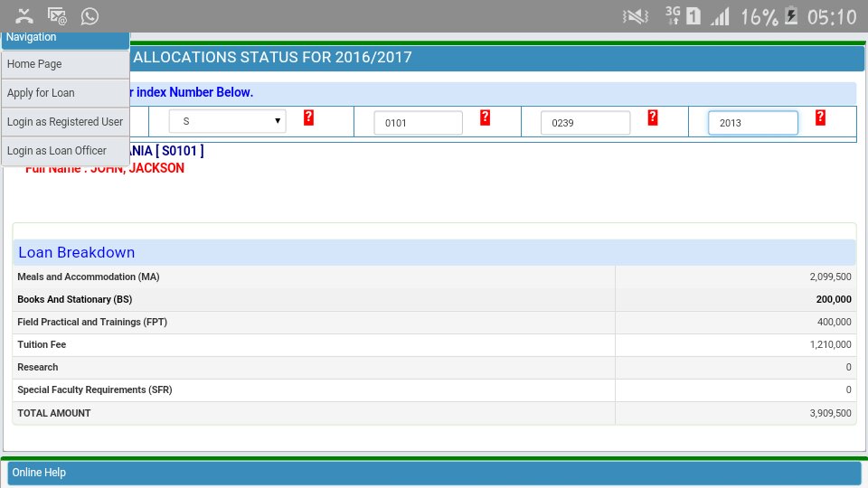Tap the vibrate mode icon in status bar

(636, 16)
